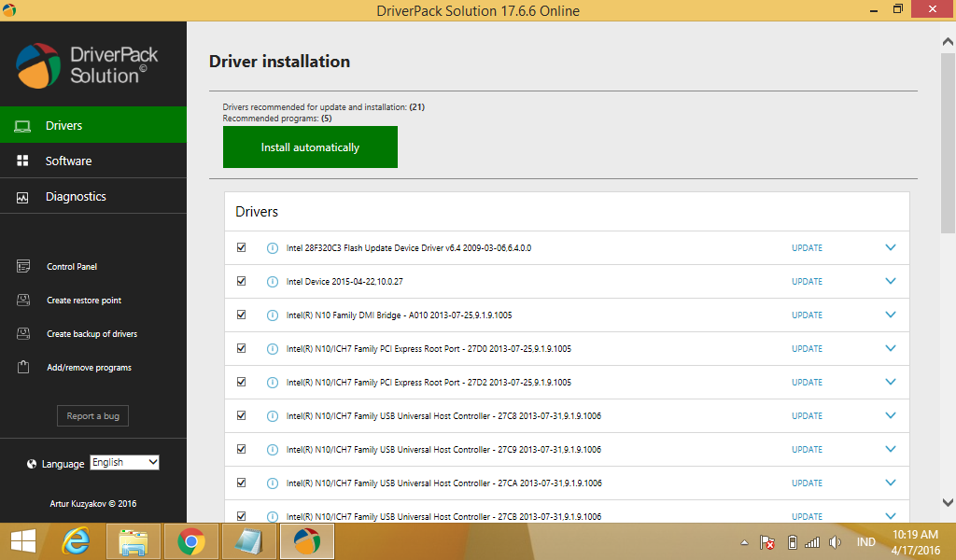The height and width of the screenshot is (560, 956).
Task: Click info icon for Intel Device 2015-04-22
Action: [x=273, y=282]
